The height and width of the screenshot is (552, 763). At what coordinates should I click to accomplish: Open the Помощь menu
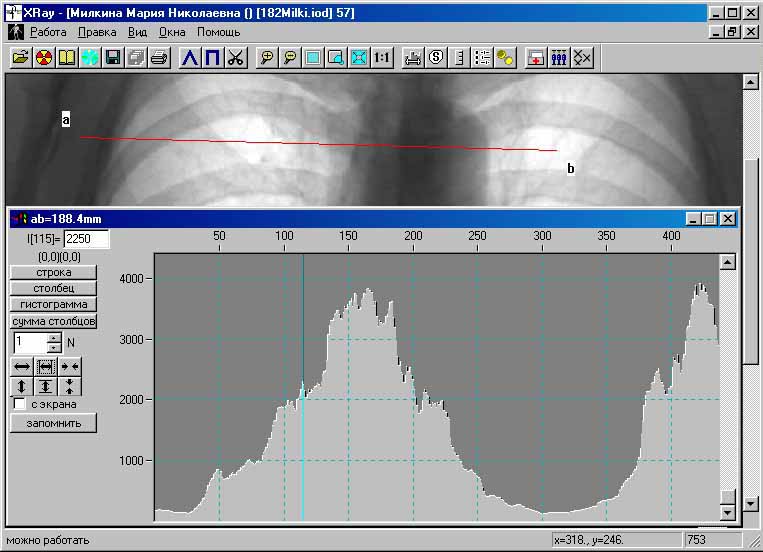click(x=218, y=32)
